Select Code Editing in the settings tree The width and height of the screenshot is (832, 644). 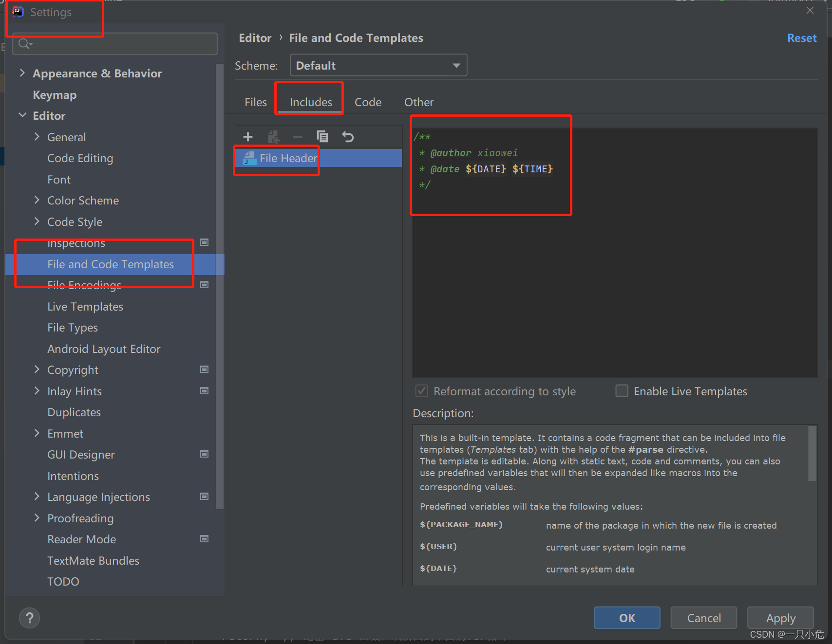point(80,158)
